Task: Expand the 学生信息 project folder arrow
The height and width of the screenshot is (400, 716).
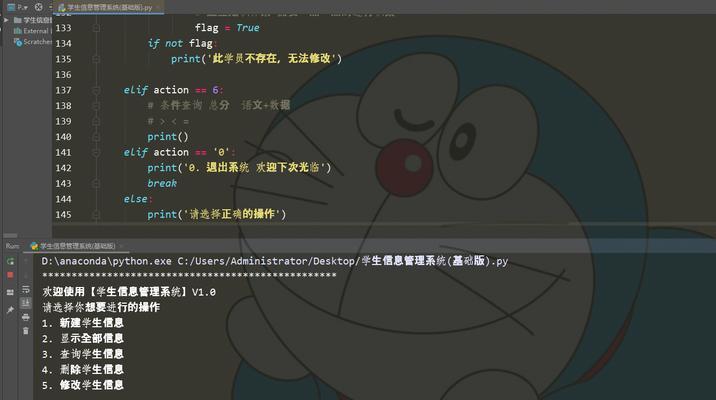Action: [x=6, y=20]
